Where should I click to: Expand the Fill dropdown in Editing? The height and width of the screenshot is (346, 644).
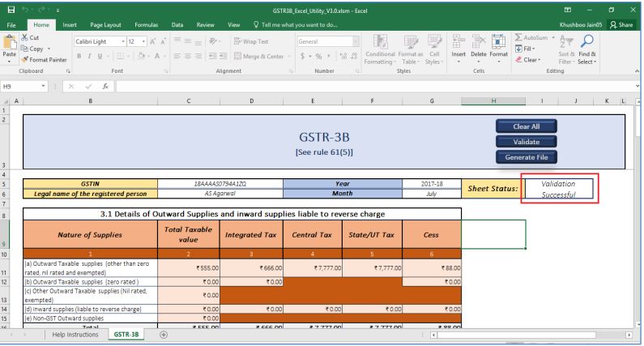tap(533, 49)
